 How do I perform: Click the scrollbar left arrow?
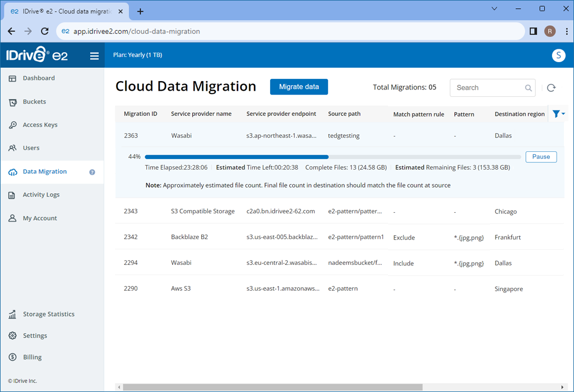119,387
